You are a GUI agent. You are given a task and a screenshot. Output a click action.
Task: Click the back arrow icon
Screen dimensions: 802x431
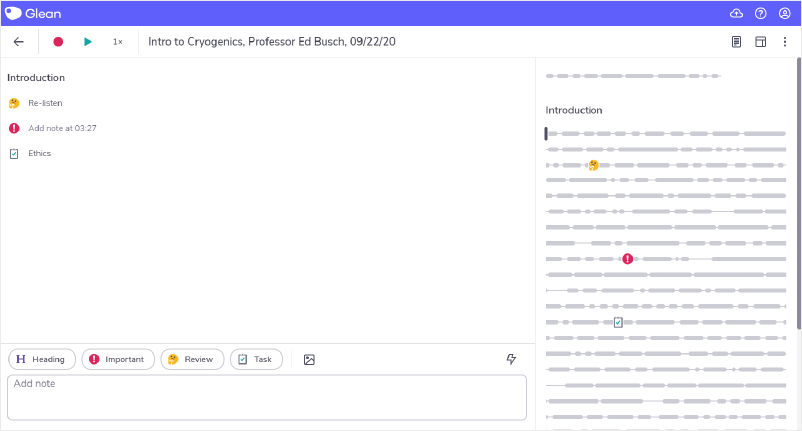click(19, 42)
